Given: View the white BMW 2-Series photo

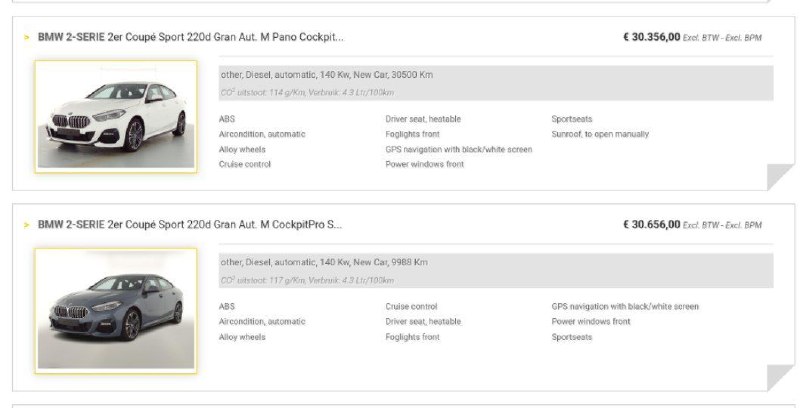Looking at the screenshot, I should pos(116,117).
